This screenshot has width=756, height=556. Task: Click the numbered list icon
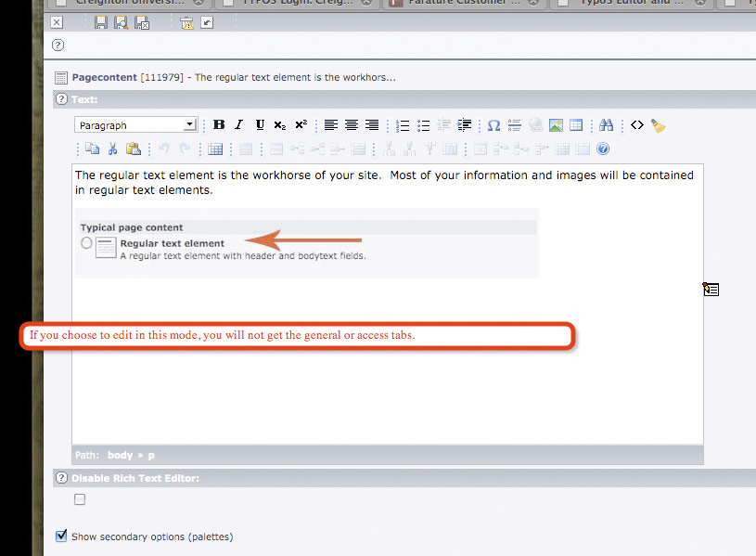pos(403,125)
